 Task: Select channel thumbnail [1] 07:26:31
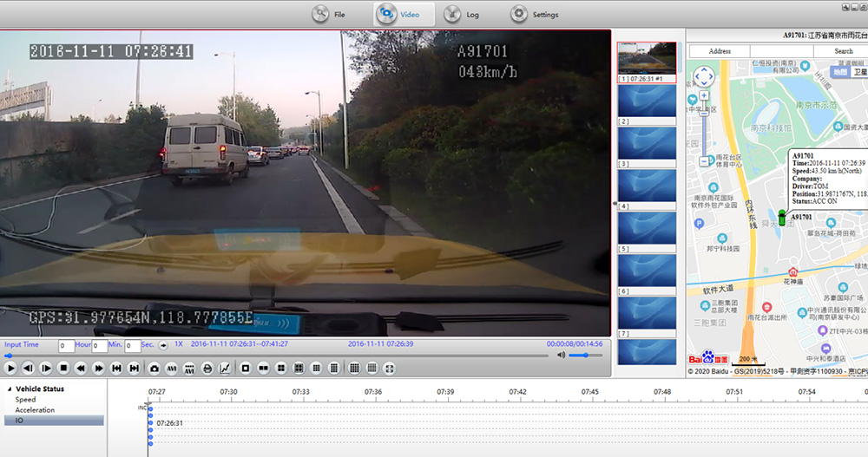click(647, 62)
